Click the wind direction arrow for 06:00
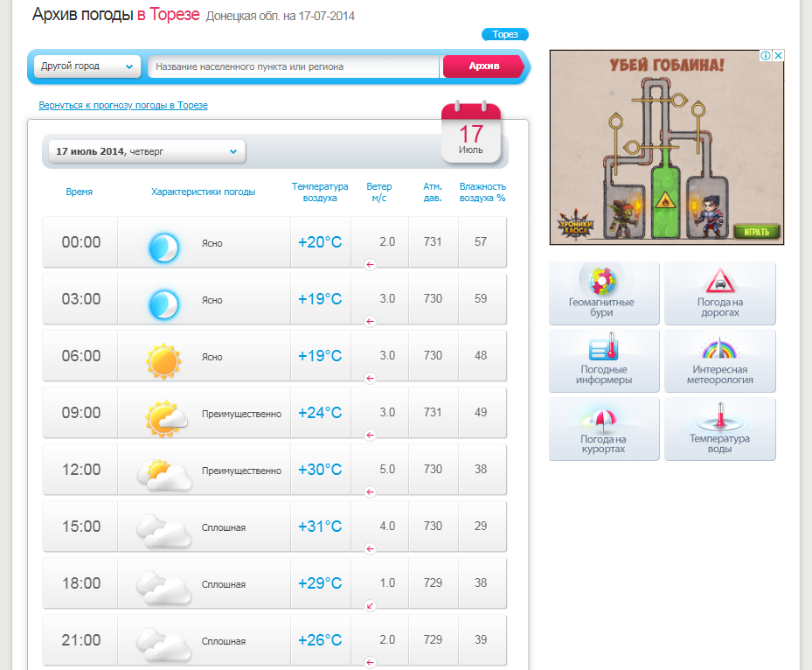Screen dimensions: 812x670 370,378
